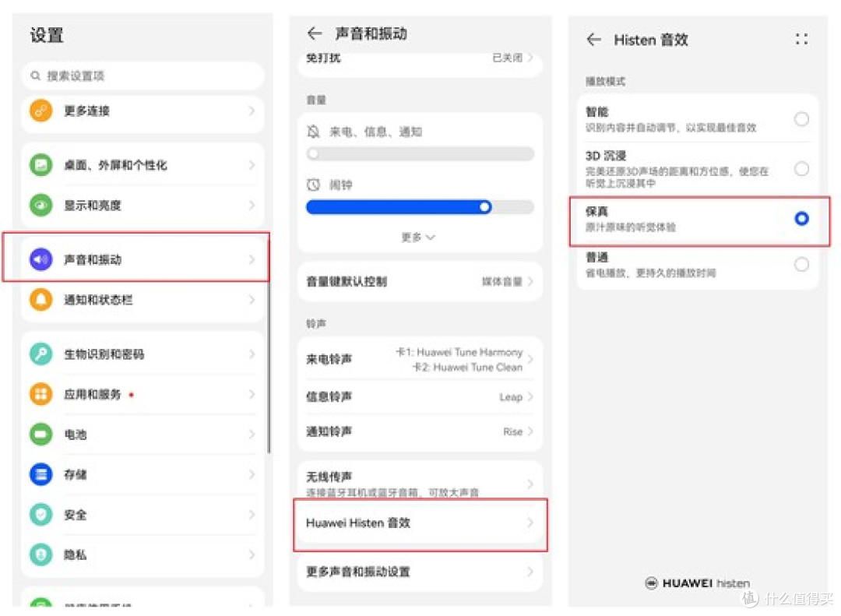
Task: Open 桌面、外屏和个性化 settings
Action: tap(143, 165)
